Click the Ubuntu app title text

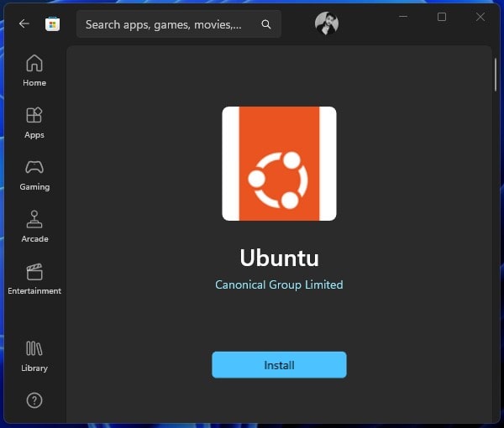pos(279,258)
